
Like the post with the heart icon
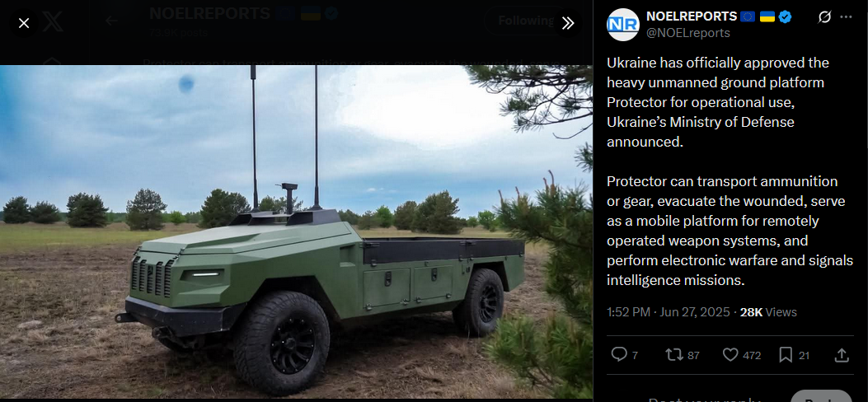pyautogui.click(x=730, y=354)
